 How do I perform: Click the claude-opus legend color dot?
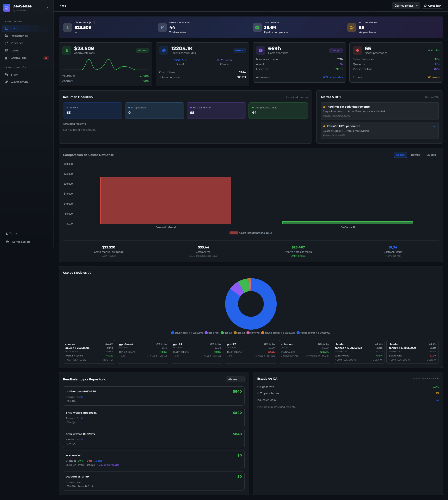pyautogui.click(x=173, y=333)
